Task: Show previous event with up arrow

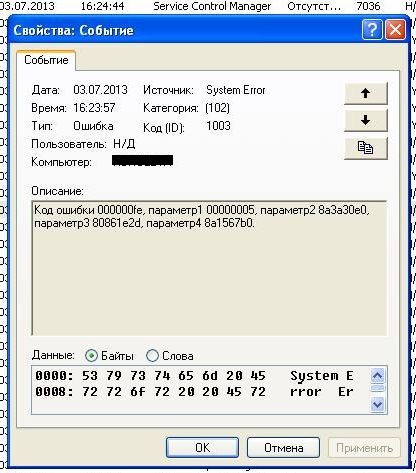Action: pos(366,93)
